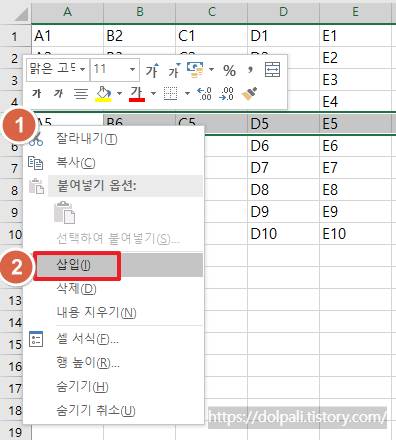
Task: Select cell containing D9
Action: coord(283,212)
